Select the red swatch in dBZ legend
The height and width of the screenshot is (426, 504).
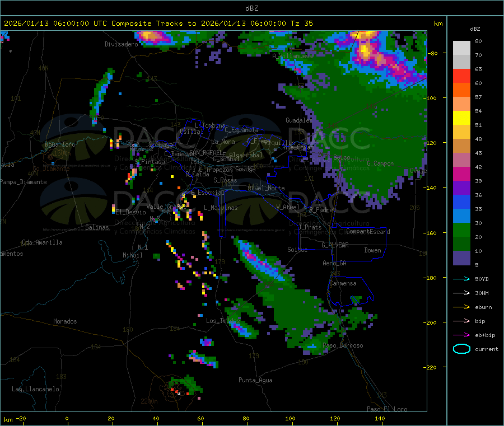pyautogui.click(x=461, y=76)
